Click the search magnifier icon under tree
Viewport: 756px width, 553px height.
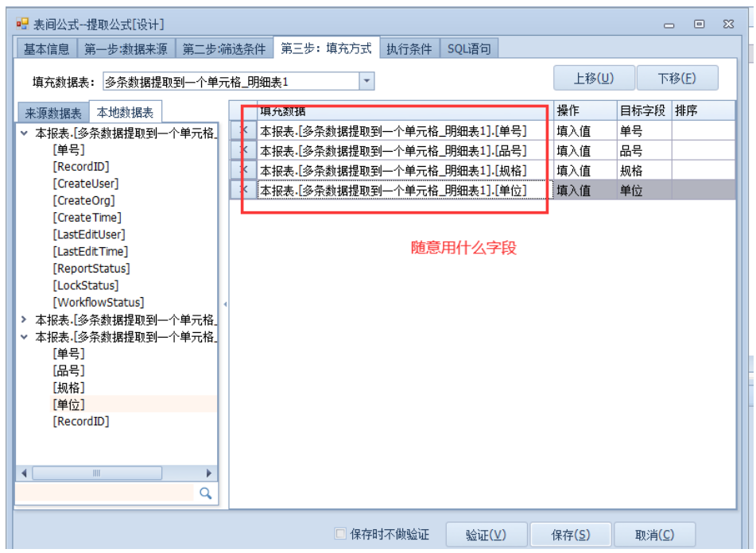pos(205,493)
